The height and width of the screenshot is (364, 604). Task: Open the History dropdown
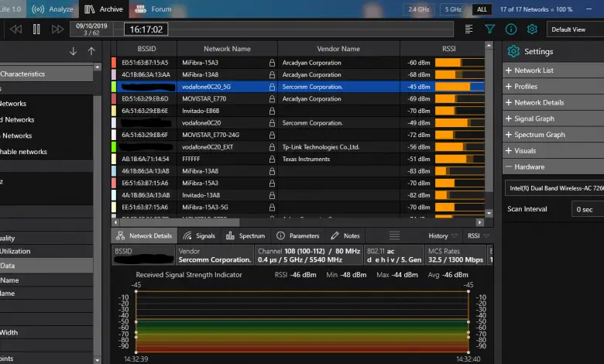(443, 235)
